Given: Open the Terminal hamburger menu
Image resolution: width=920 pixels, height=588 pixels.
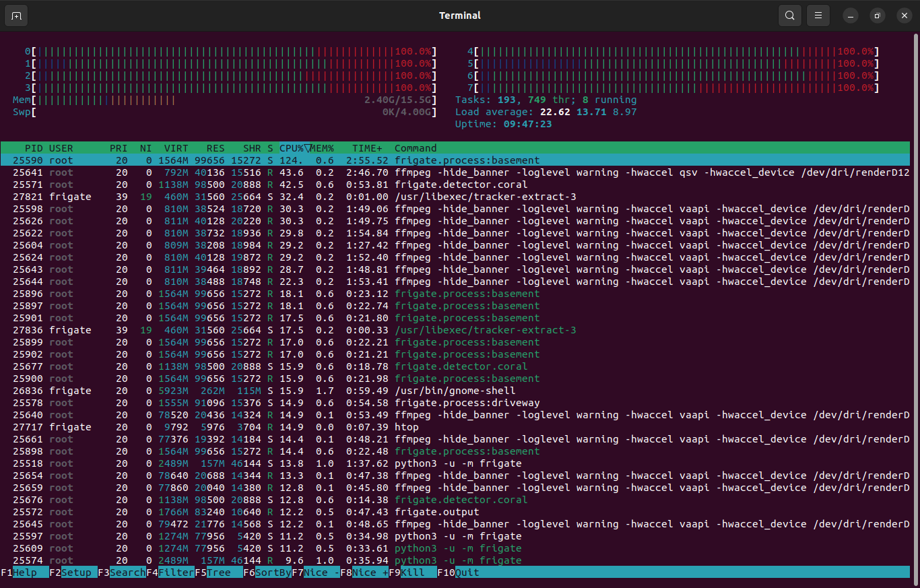Looking at the screenshot, I should 818,15.
